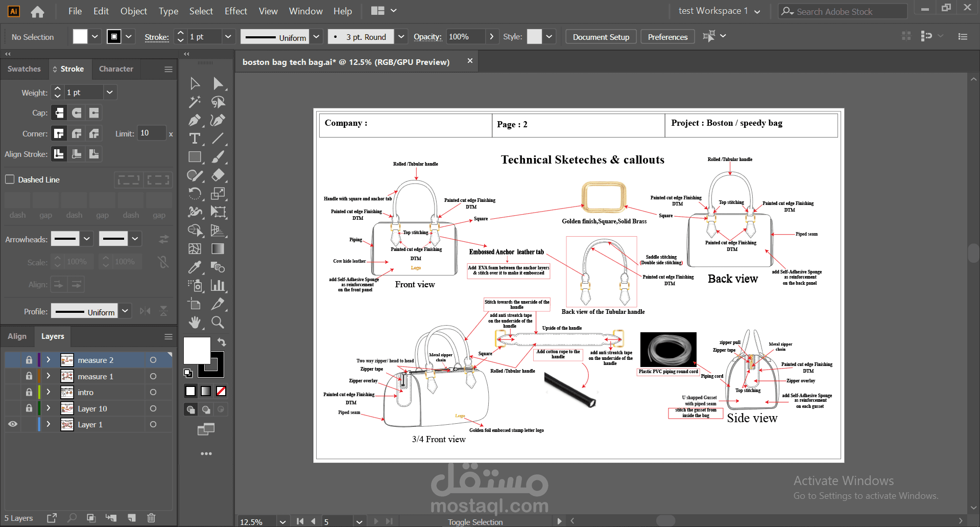Open the Opacity value dropdown arrow
This screenshot has width=980, height=527.
point(491,37)
